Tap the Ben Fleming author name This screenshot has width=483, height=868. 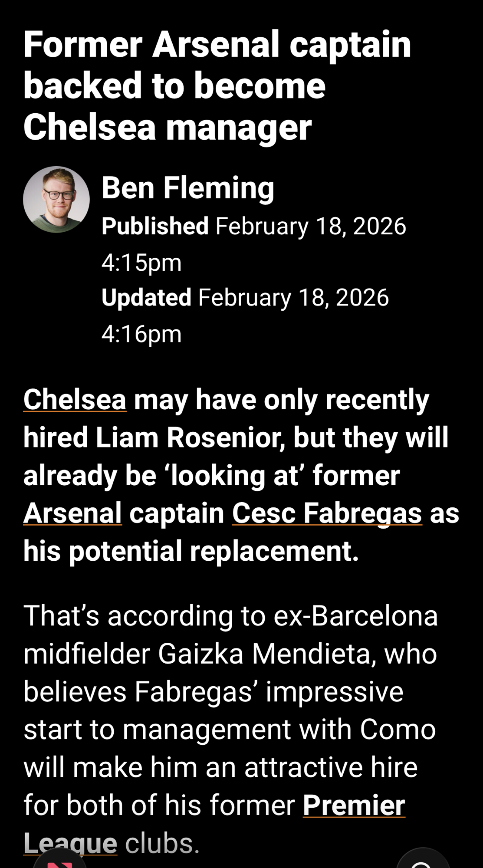[x=187, y=188]
